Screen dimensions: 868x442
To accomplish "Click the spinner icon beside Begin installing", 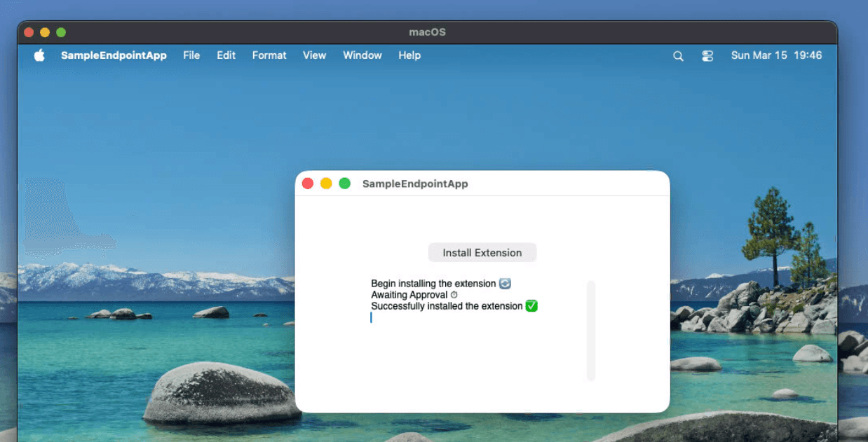I will click(x=506, y=284).
